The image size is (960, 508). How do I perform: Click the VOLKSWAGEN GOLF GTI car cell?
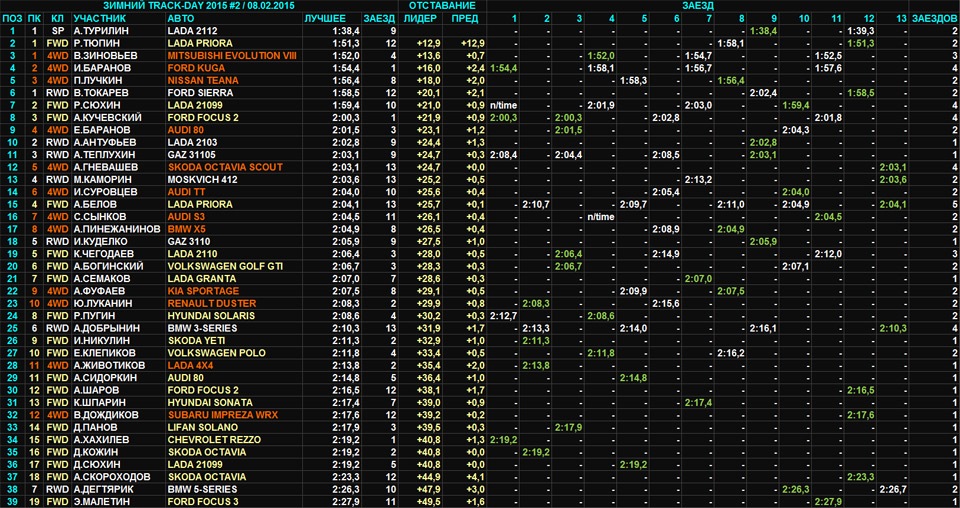click(x=225, y=266)
